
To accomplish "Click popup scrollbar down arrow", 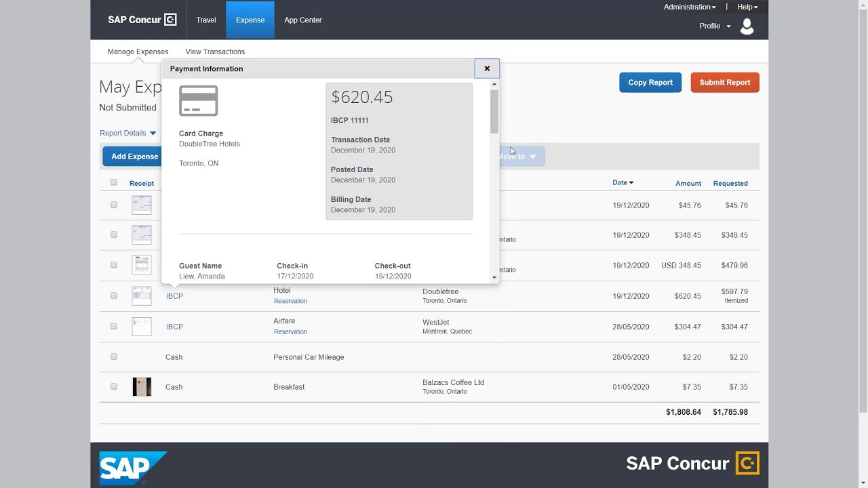I will tap(494, 277).
